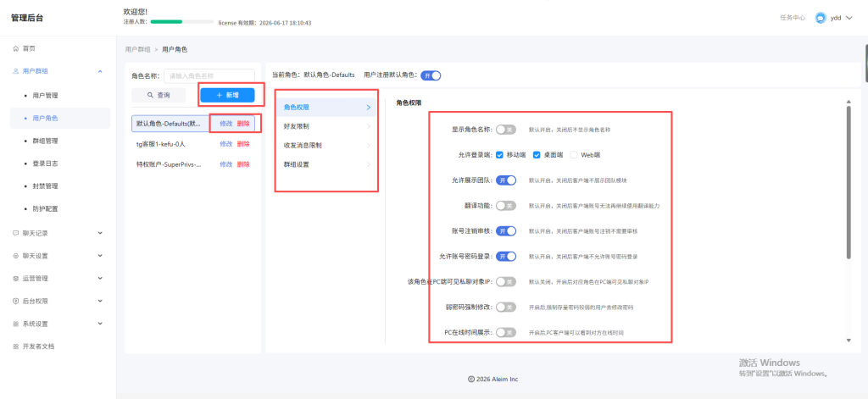
Task: Open 防护配置 in sidebar
Action: tap(46, 208)
